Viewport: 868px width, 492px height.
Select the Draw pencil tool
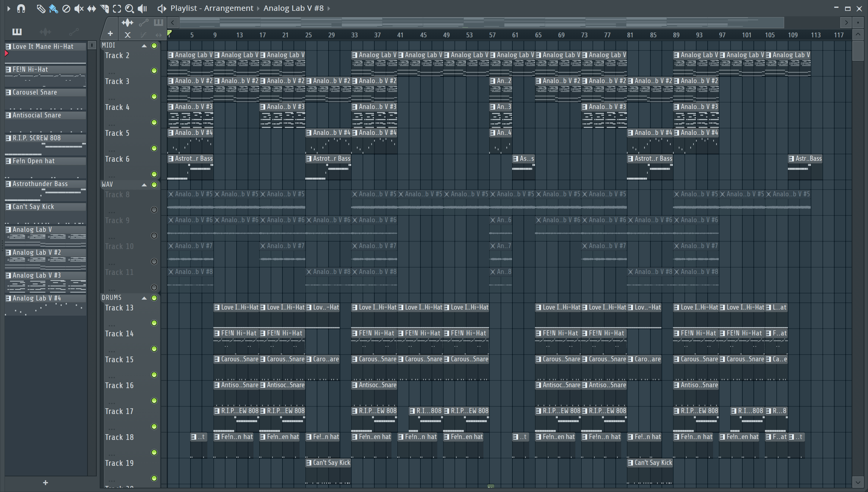(x=41, y=8)
